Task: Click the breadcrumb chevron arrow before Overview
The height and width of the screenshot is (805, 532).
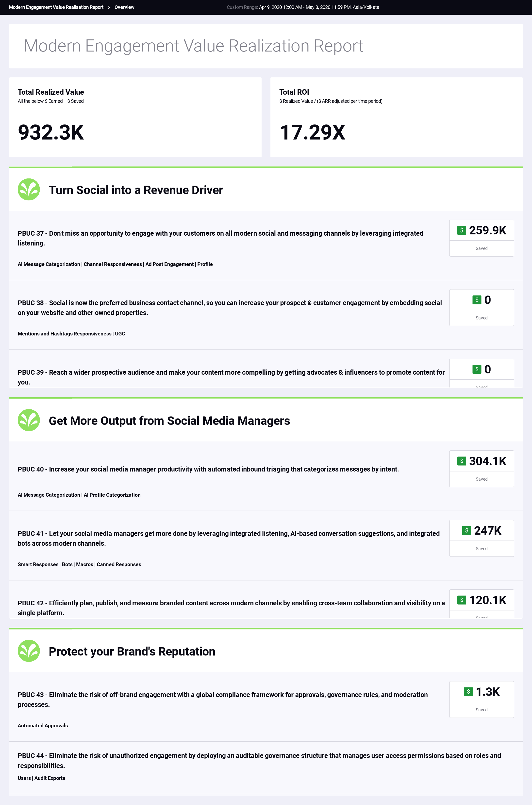Action: pyautogui.click(x=109, y=7)
